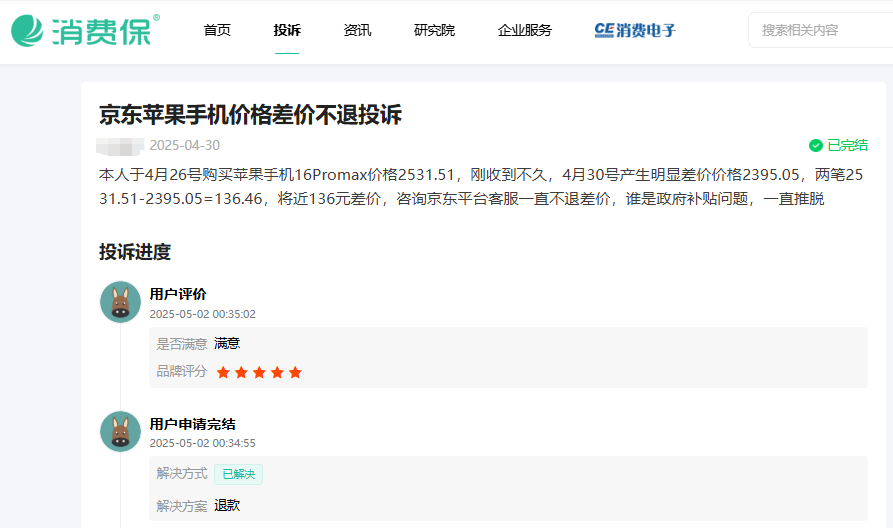Click the green 已完结 checkmark icon
This screenshot has height=528, width=893.
tap(816, 145)
